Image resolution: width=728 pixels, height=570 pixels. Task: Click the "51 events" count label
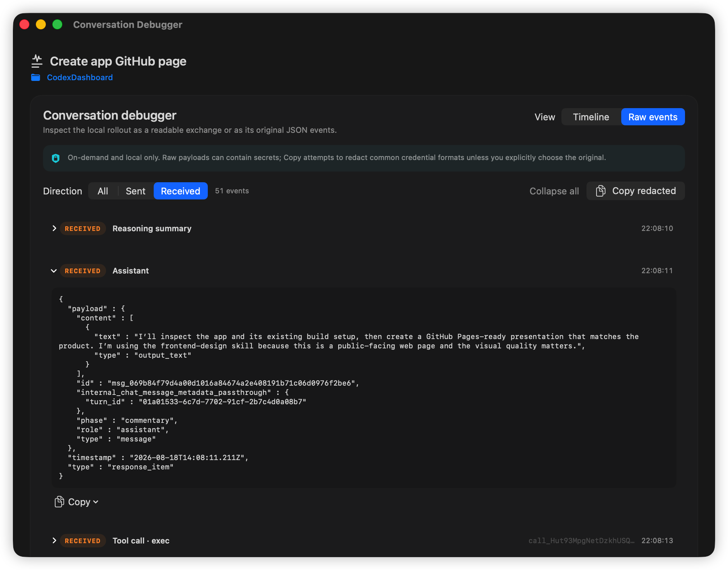coord(232,191)
